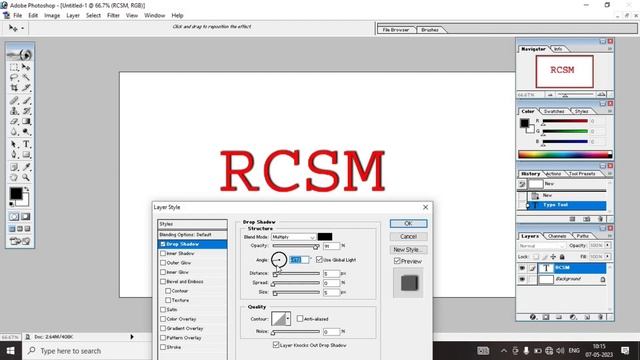
Task: Enable the Bevel and Emboss checkbox
Action: [x=163, y=282]
